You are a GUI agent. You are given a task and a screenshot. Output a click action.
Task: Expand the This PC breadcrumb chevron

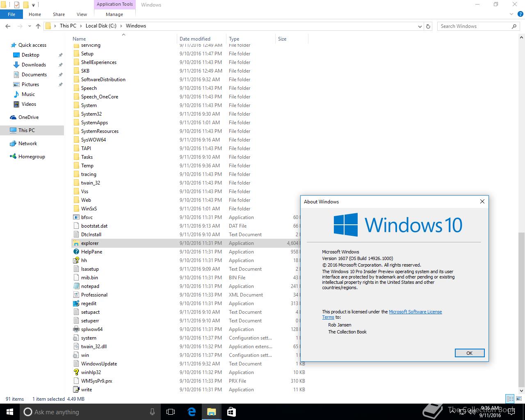(x=81, y=26)
